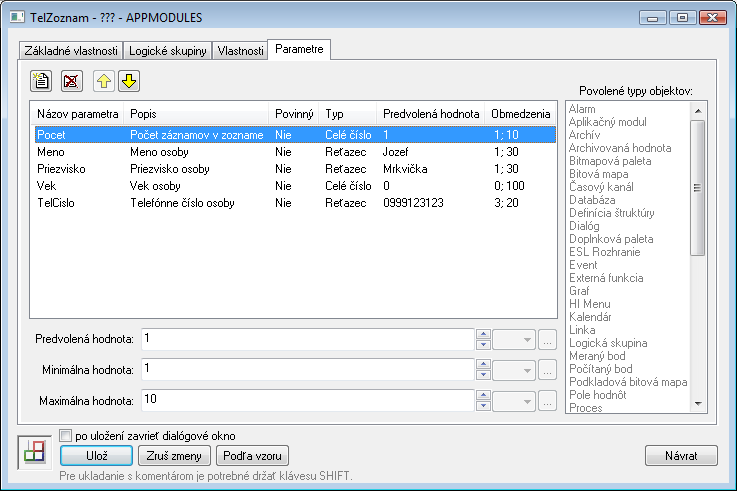
Task: Click into the Minimálna hodnota input field
Action: pyautogui.click(x=305, y=370)
